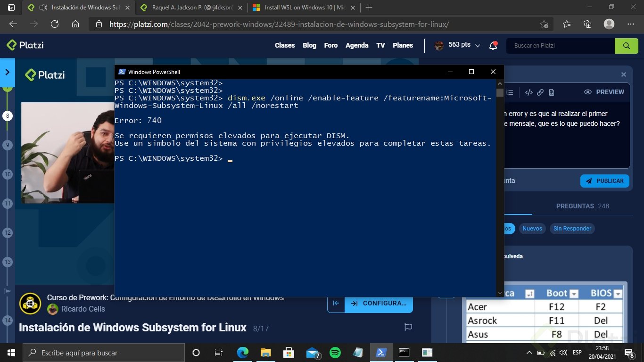Open the Boot column filter dropdown
This screenshot has height=362, width=644.
[x=574, y=294]
